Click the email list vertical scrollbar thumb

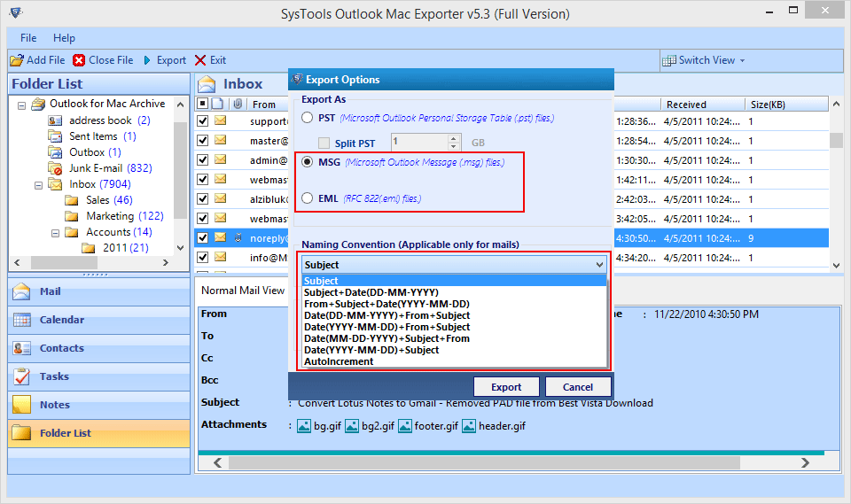click(836, 141)
